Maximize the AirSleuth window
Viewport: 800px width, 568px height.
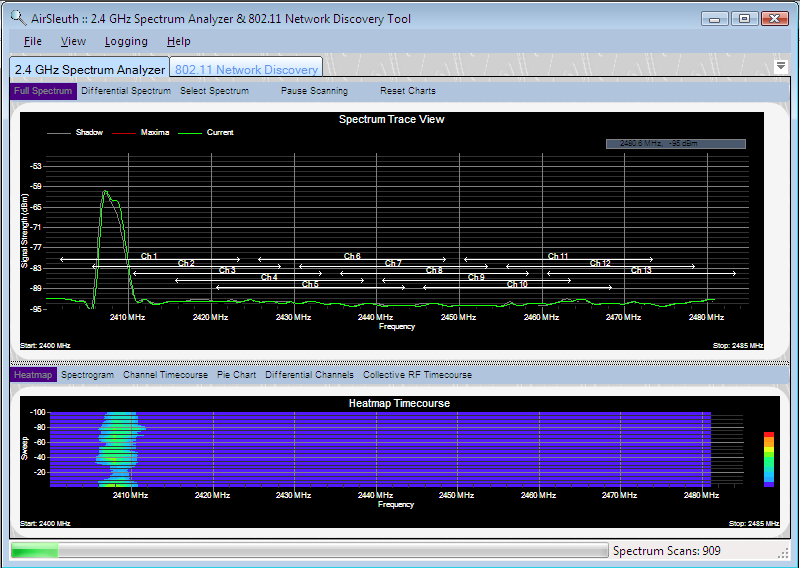click(x=744, y=19)
